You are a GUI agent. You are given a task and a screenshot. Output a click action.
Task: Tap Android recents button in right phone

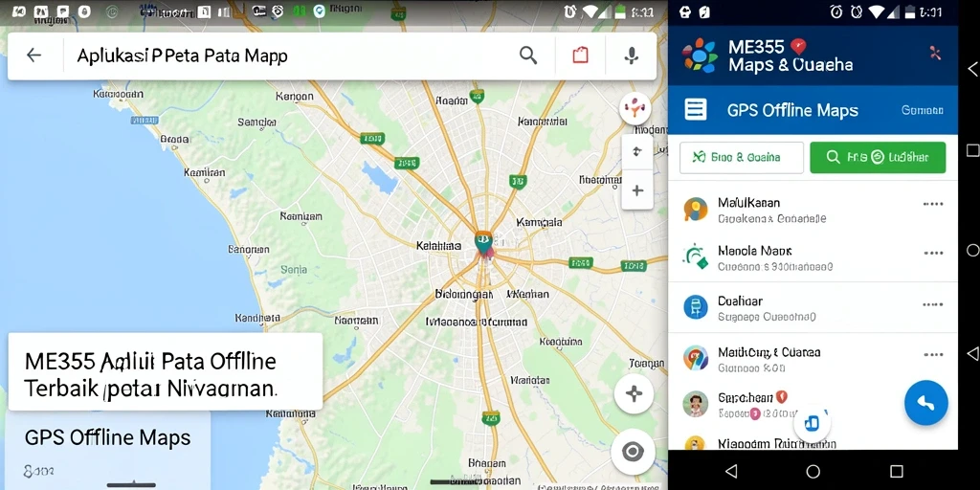(x=896, y=471)
